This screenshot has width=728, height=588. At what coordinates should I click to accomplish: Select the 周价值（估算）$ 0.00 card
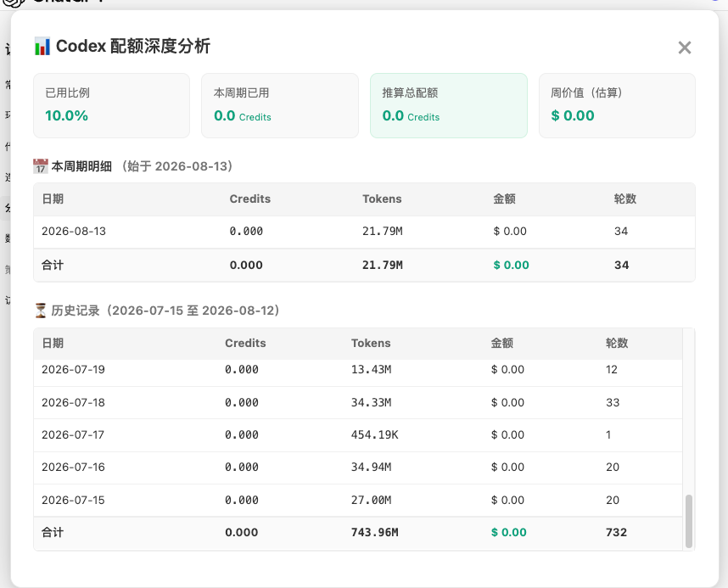617,105
